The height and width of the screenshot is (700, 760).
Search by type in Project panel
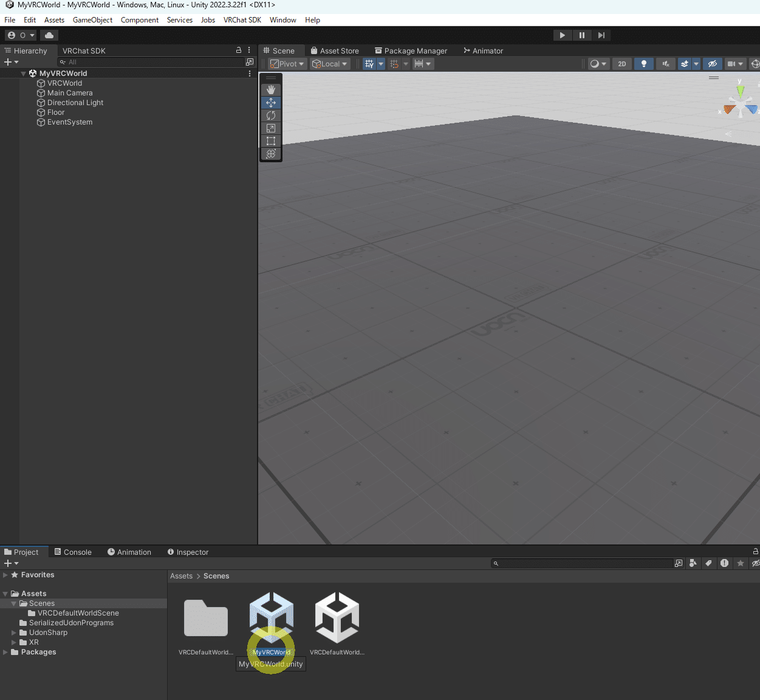coord(693,563)
